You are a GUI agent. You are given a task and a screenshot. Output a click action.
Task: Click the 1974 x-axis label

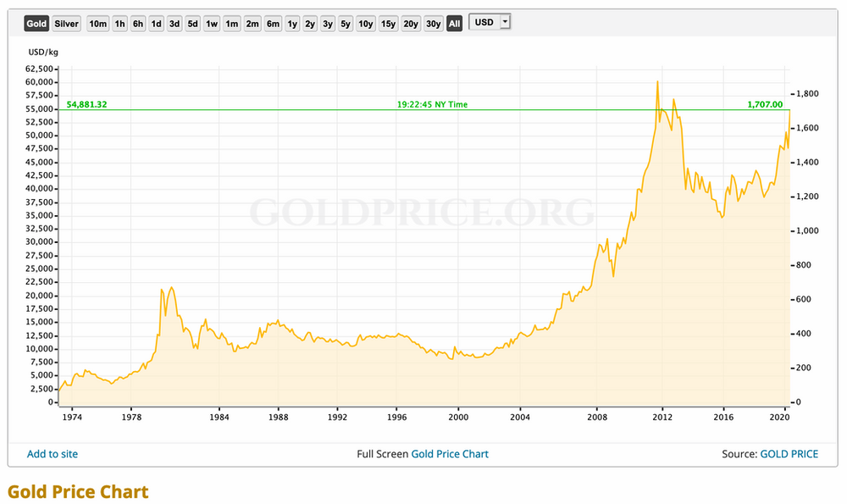[x=72, y=417]
